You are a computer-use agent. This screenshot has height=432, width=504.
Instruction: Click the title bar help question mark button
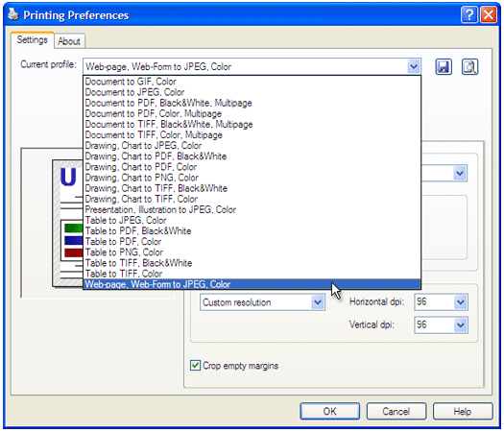469,14
